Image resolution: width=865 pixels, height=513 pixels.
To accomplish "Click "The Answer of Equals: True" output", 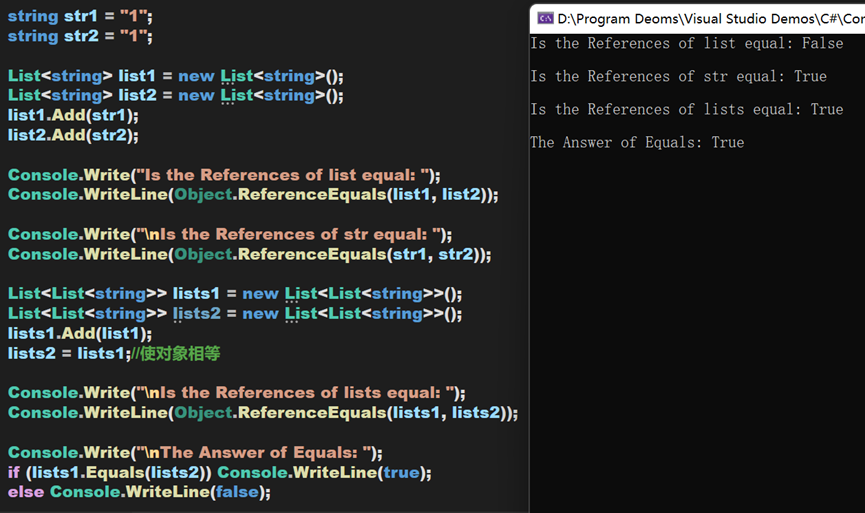I will pos(637,143).
